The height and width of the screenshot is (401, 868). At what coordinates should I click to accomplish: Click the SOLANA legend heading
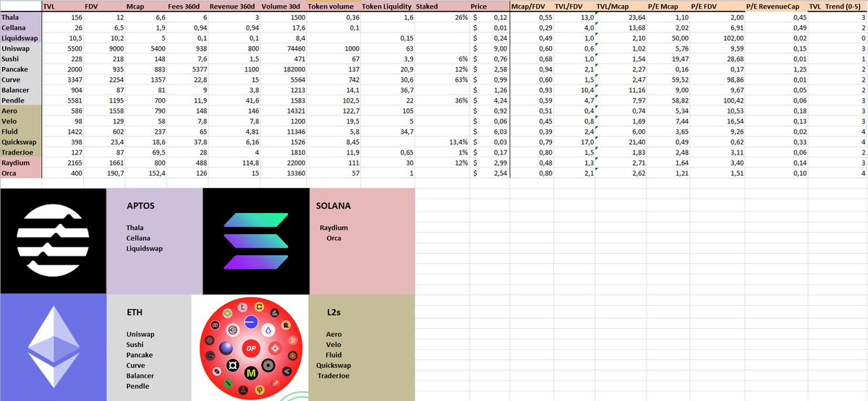(x=333, y=206)
